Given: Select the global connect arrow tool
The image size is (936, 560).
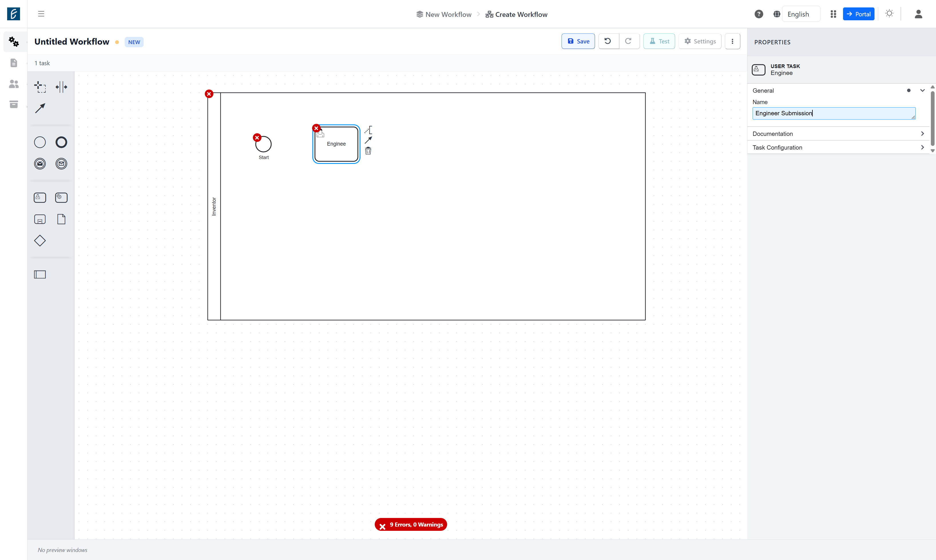Looking at the screenshot, I should [x=40, y=108].
